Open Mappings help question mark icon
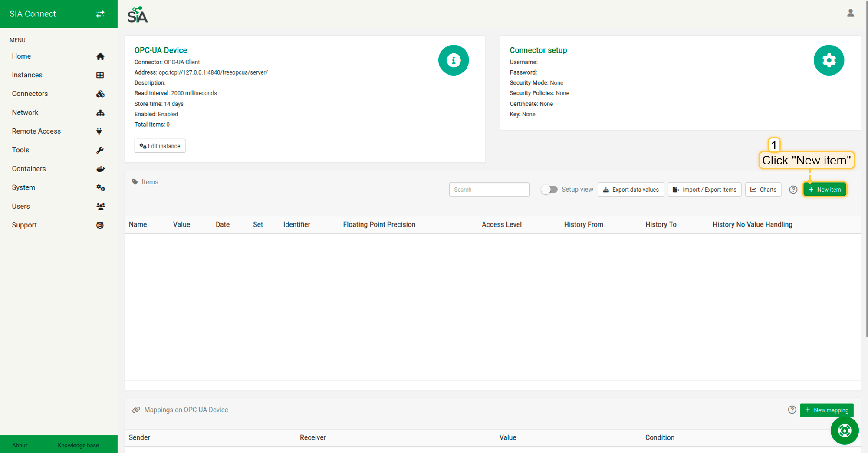Viewport: 868px width, 453px height. coord(792,410)
